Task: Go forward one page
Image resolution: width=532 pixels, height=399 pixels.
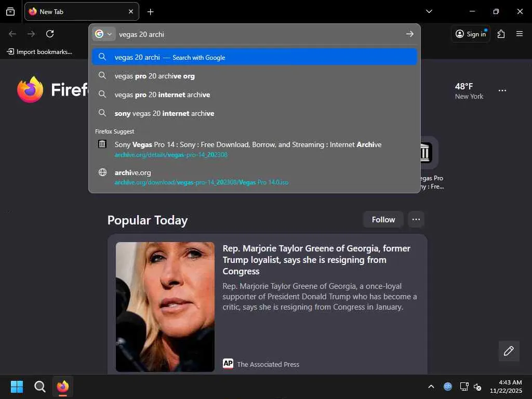Action: pyautogui.click(x=31, y=34)
